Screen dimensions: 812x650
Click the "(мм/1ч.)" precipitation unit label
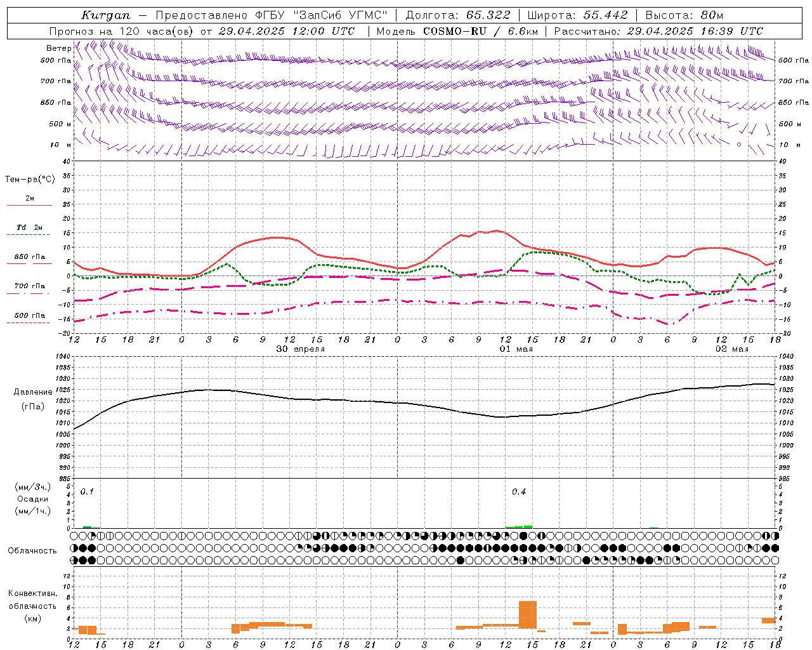pyautogui.click(x=33, y=511)
